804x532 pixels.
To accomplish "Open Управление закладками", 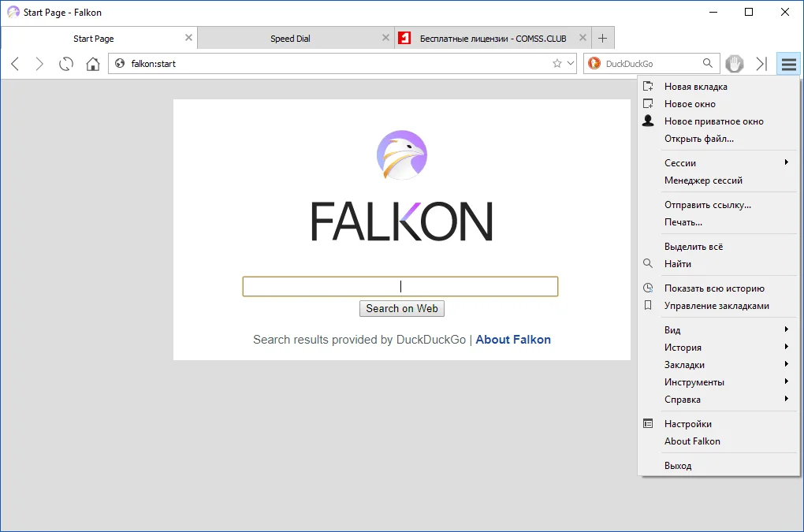I will point(719,306).
